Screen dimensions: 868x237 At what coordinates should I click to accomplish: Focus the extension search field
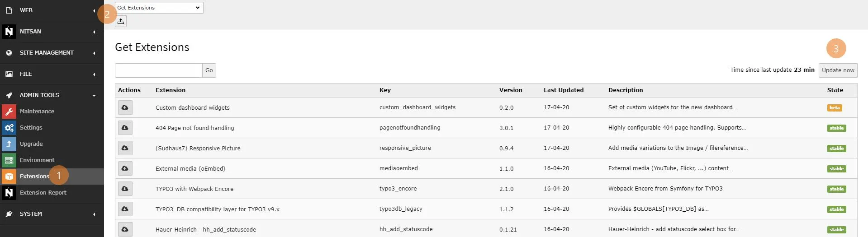tap(158, 70)
